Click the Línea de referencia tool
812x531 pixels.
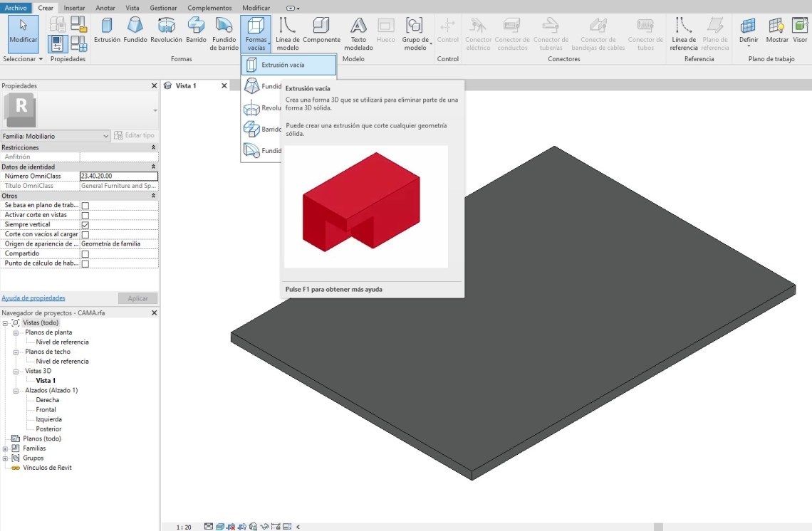coord(684,33)
